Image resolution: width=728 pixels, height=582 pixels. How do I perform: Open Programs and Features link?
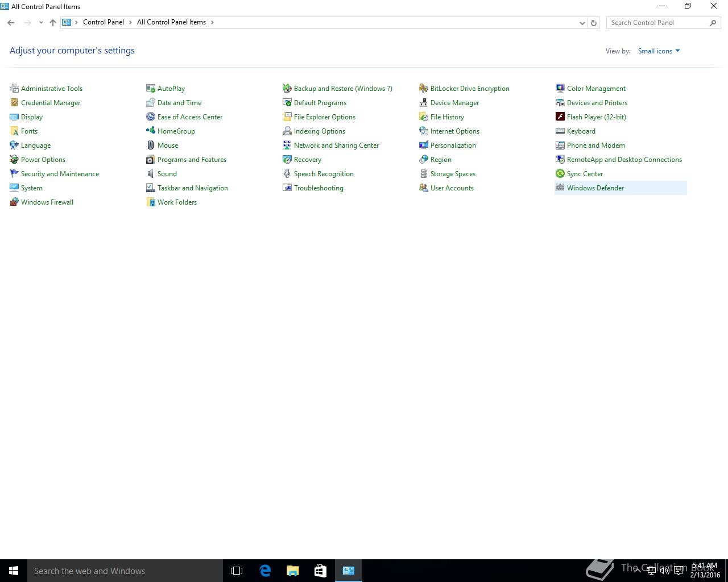pos(192,160)
